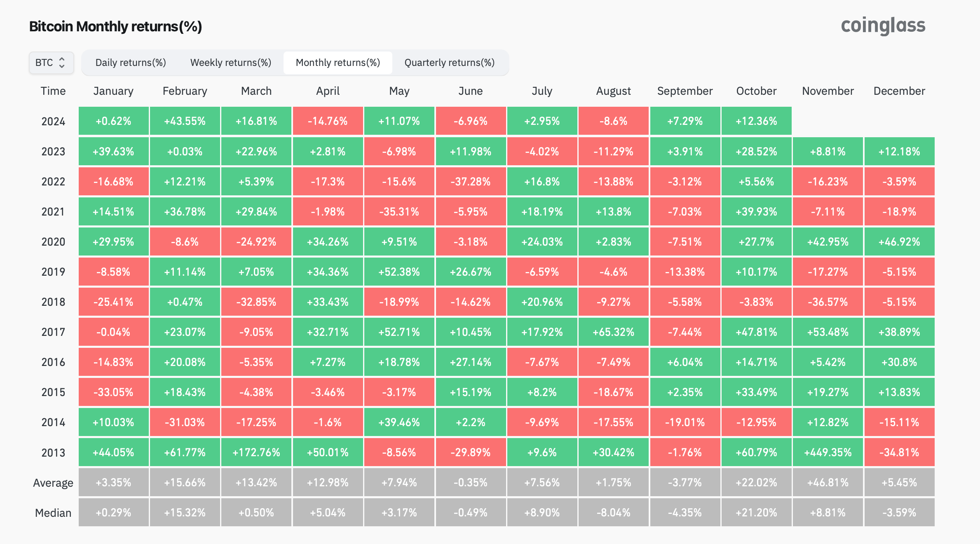The width and height of the screenshot is (980, 544).
Task: Open the BTC coin selector dropdown
Action: [x=51, y=63]
